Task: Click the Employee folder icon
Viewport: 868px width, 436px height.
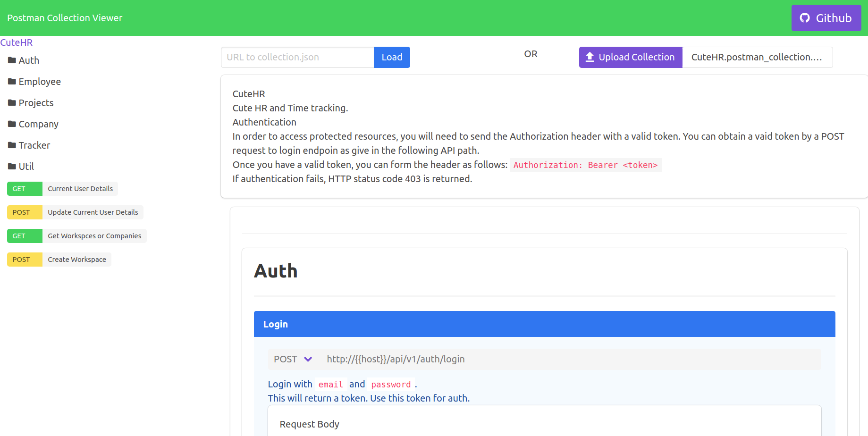Action: (12, 82)
